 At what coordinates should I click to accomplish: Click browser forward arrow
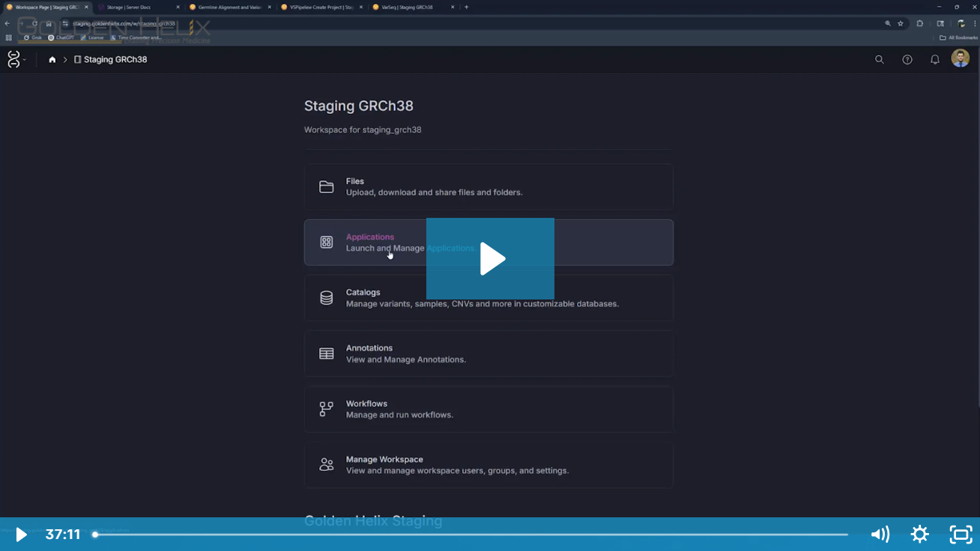click(x=21, y=23)
